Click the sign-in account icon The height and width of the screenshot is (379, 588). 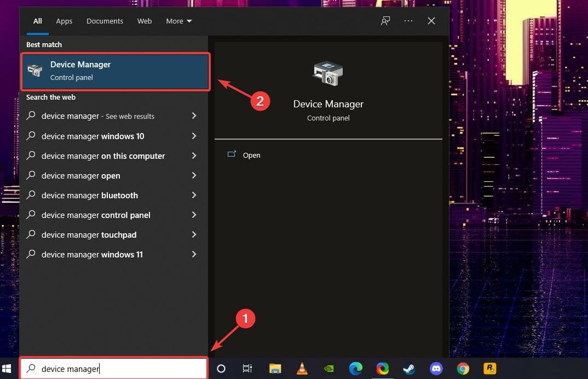pyautogui.click(x=385, y=21)
